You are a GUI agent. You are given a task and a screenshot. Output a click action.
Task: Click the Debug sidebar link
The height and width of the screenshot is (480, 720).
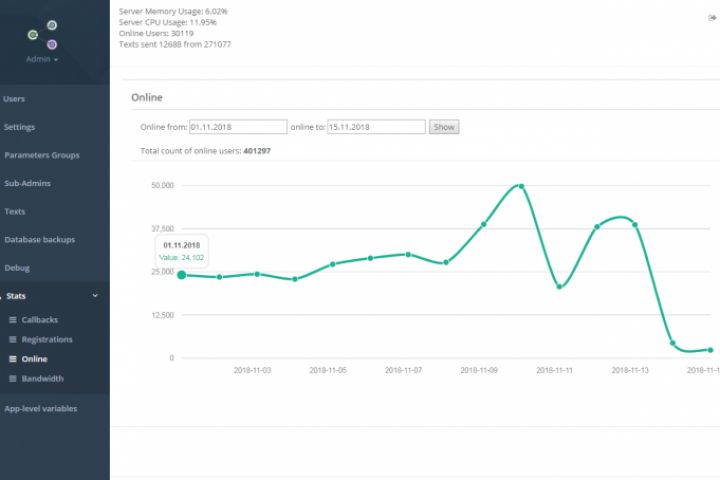pos(17,268)
